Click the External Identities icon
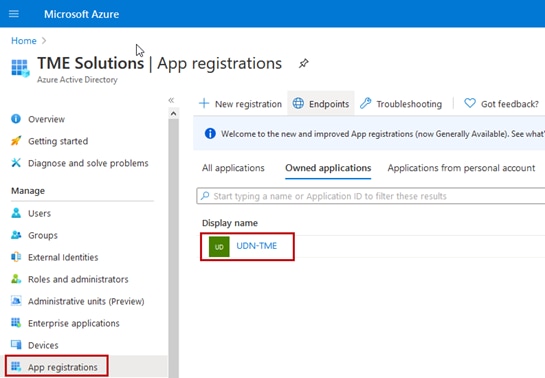This screenshot has height=378, width=545. click(16, 257)
